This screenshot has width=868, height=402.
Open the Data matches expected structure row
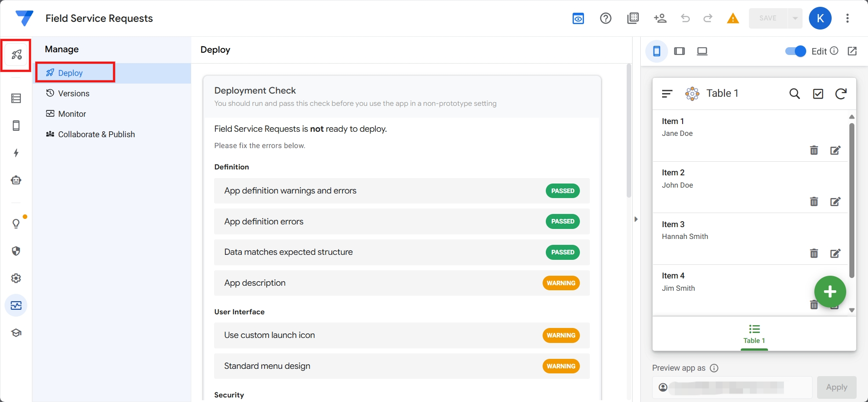coord(402,252)
